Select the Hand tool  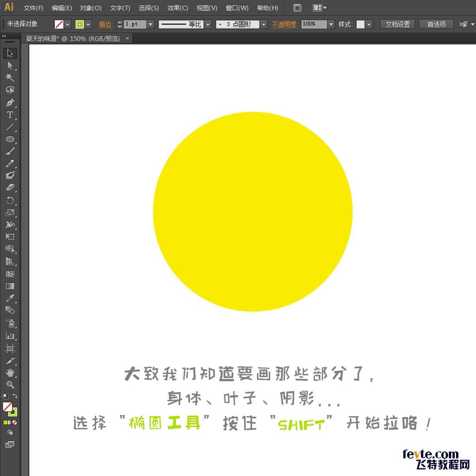(10, 373)
